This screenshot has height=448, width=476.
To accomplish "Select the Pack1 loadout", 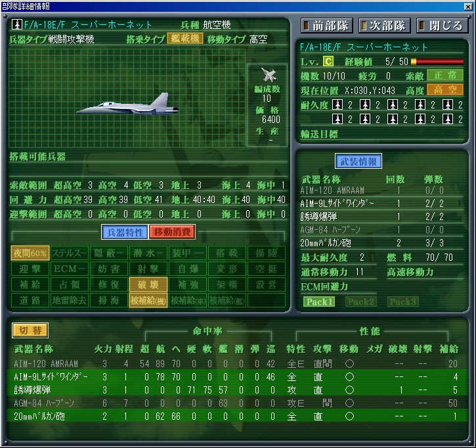I will 319,302.
